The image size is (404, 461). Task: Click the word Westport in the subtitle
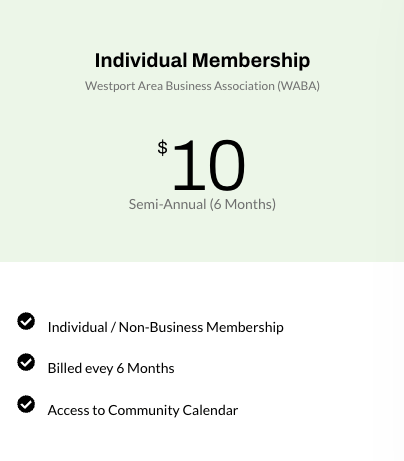[110, 86]
